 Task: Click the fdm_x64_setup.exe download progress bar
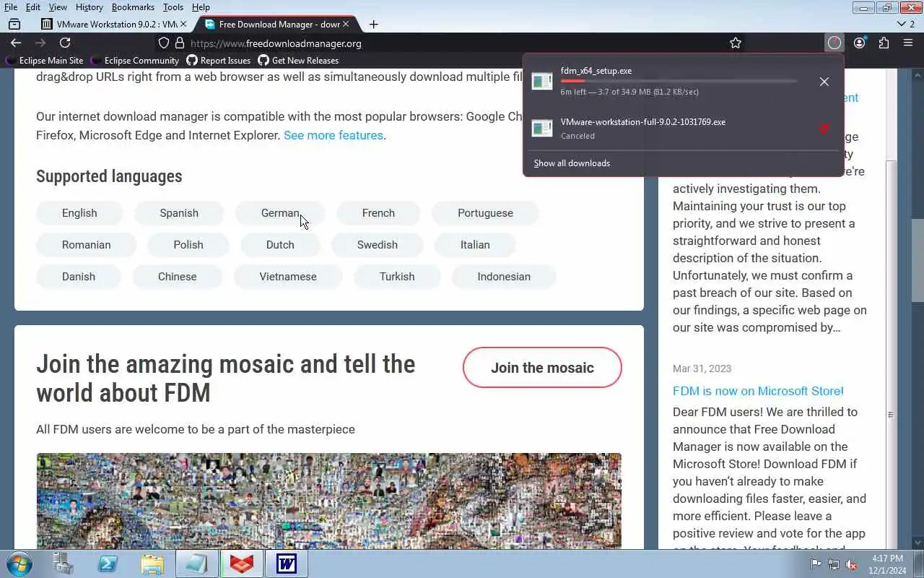[679, 81]
